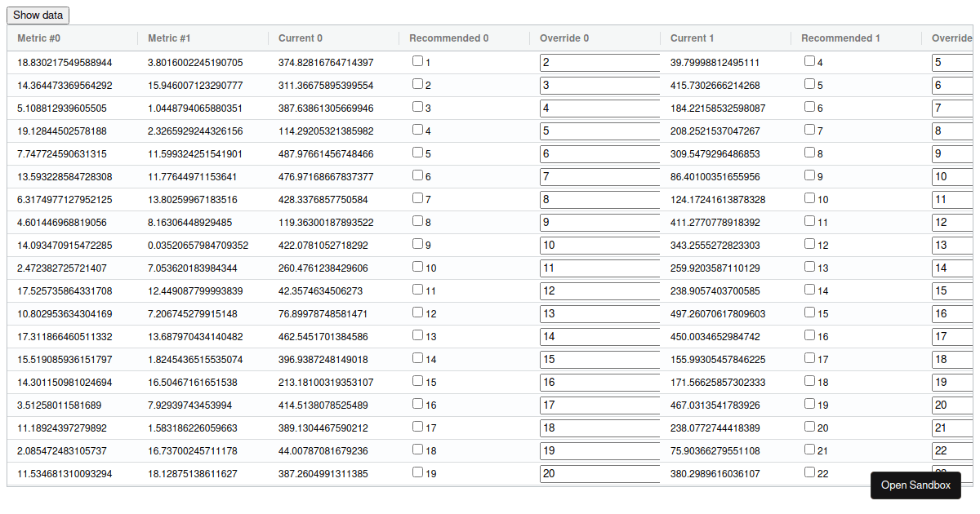Viewport: 980px width, 514px height.
Task: Select cell with value 18.830217549588944
Action: click(x=65, y=63)
